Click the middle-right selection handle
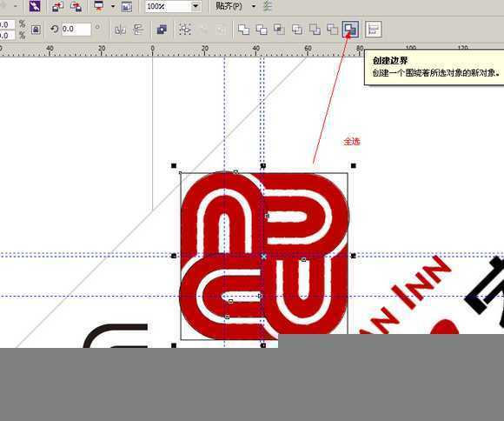 pyautogui.click(x=354, y=256)
